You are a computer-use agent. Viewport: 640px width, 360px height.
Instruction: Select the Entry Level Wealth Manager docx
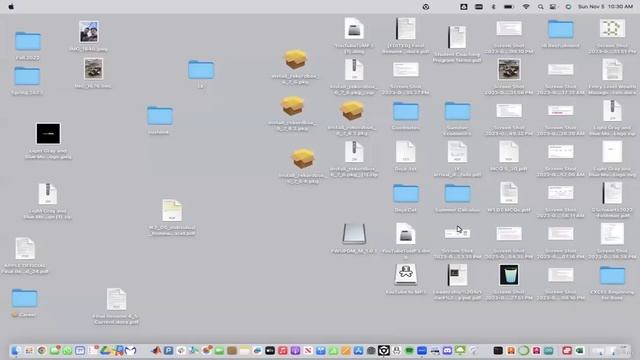click(612, 70)
